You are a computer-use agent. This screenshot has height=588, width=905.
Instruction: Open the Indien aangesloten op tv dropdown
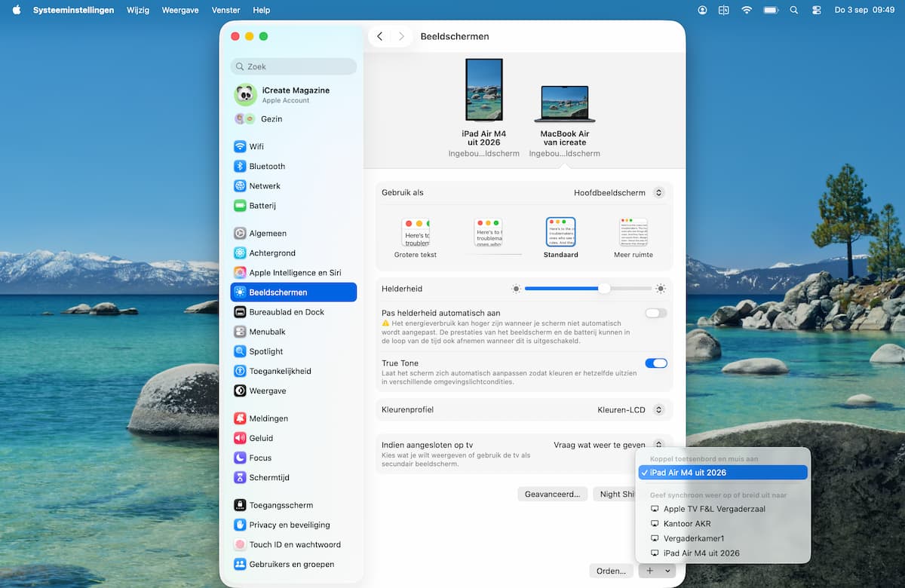coord(609,445)
